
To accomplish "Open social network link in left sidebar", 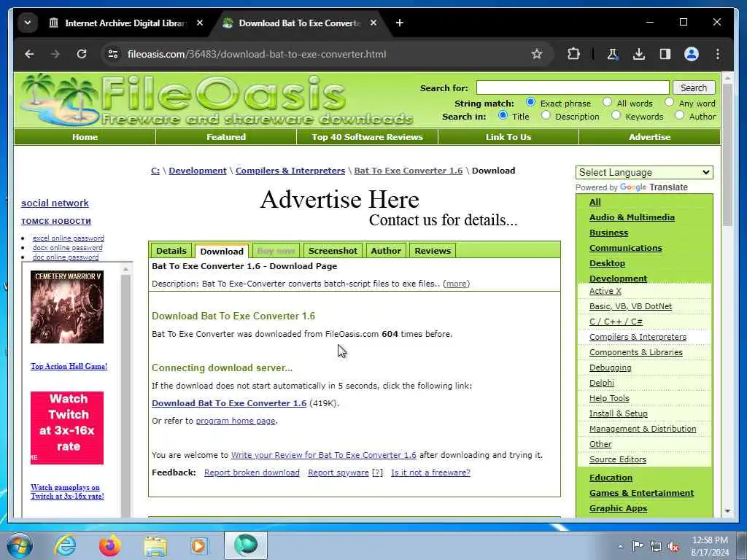I will 55,203.
